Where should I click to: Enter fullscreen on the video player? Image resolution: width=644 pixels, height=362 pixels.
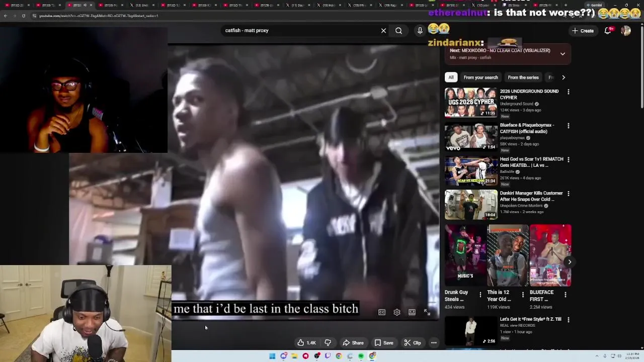click(x=427, y=312)
